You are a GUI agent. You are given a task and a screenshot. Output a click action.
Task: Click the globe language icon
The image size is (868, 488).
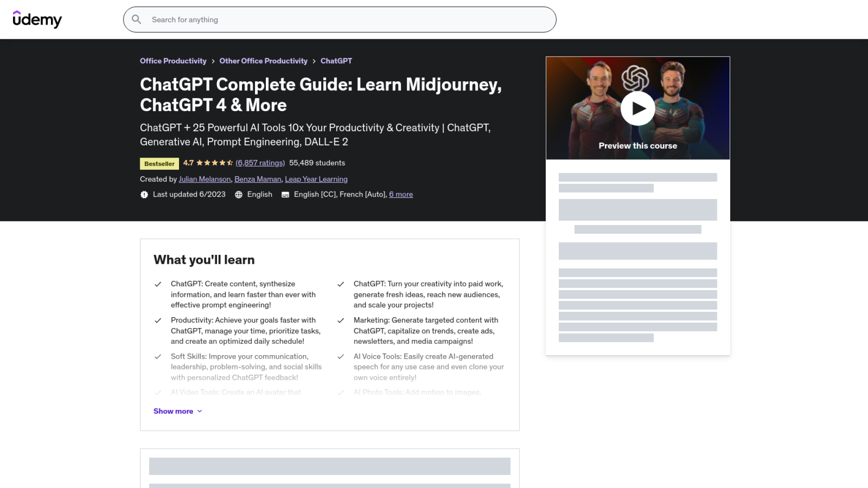239,195
